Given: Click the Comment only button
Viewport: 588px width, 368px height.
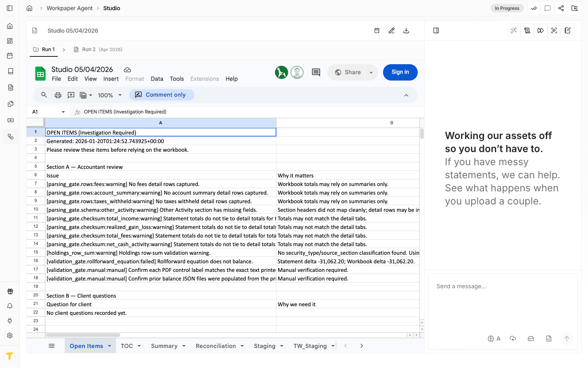Looking at the screenshot, I should 161,95.
